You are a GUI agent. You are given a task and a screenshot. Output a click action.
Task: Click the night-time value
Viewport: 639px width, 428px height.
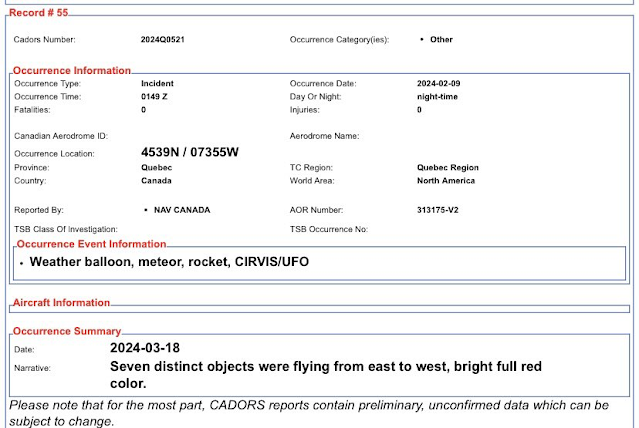[441, 96]
